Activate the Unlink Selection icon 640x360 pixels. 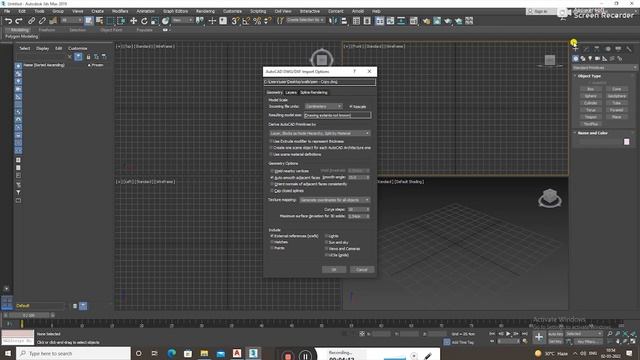click(42, 21)
